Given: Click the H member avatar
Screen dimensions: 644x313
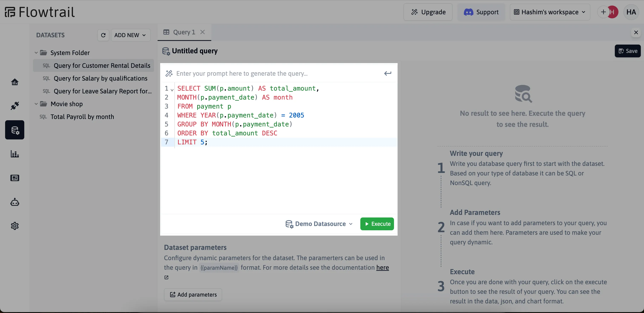Looking at the screenshot, I should tap(613, 12).
